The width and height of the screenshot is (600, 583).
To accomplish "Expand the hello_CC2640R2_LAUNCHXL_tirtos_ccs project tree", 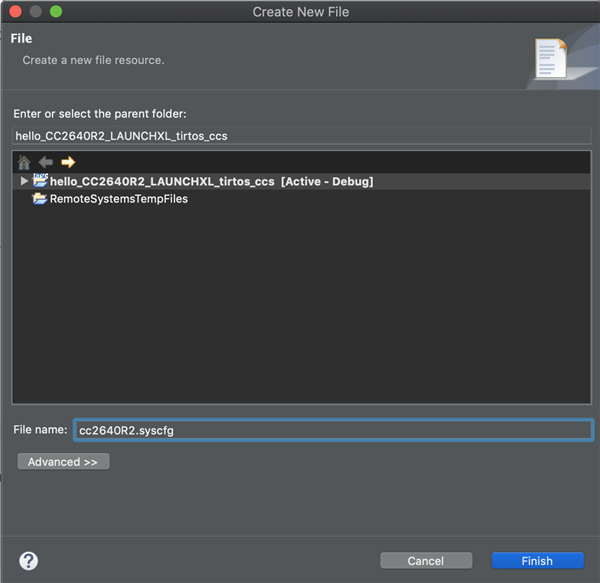I will click(24, 181).
